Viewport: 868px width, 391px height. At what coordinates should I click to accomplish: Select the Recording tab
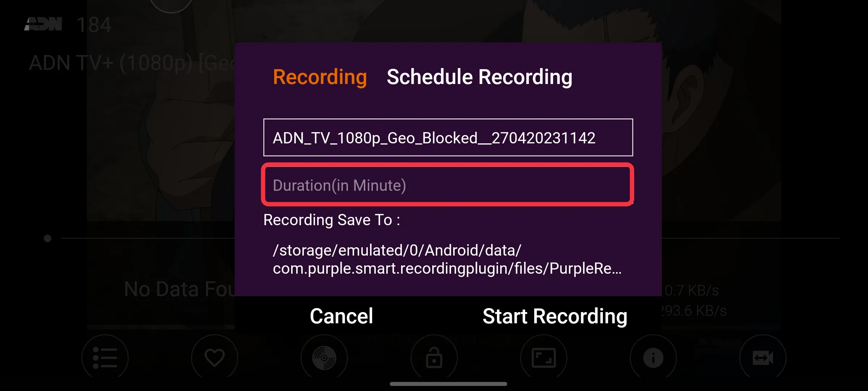tap(320, 77)
